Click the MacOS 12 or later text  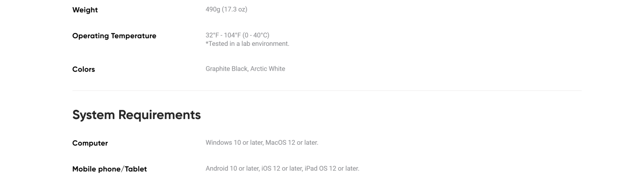(x=291, y=142)
